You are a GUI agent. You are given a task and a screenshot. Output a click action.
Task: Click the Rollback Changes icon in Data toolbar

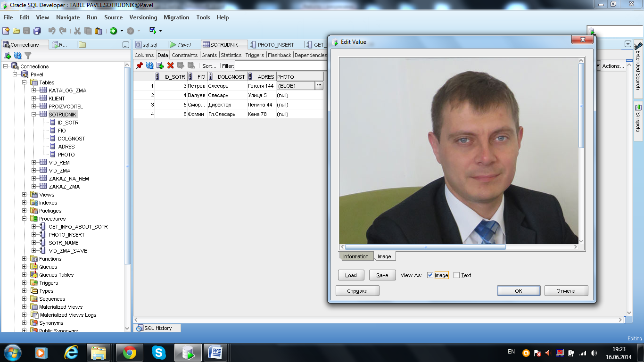(191, 66)
